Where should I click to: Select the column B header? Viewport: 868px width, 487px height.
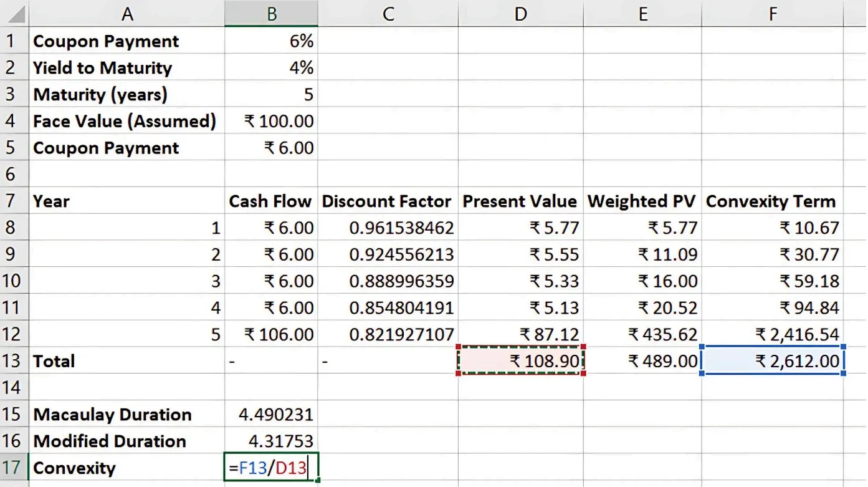[x=271, y=14]
